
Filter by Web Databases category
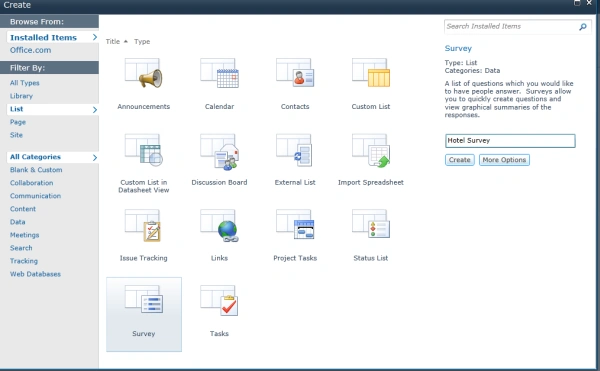(35, 274)
